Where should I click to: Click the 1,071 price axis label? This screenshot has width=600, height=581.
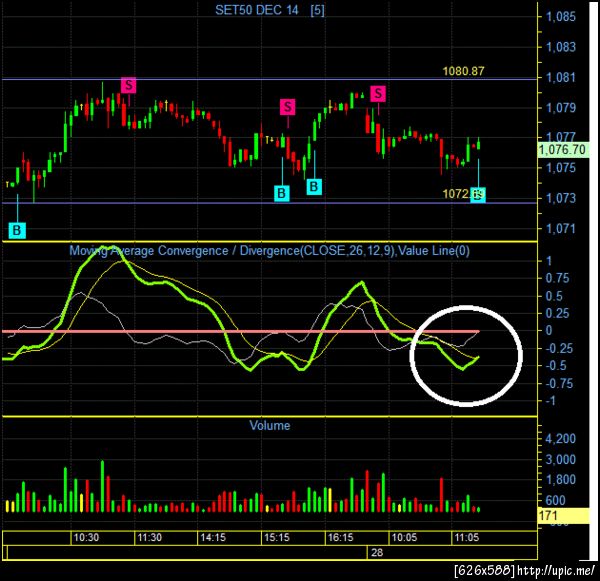tap(561, 229)
